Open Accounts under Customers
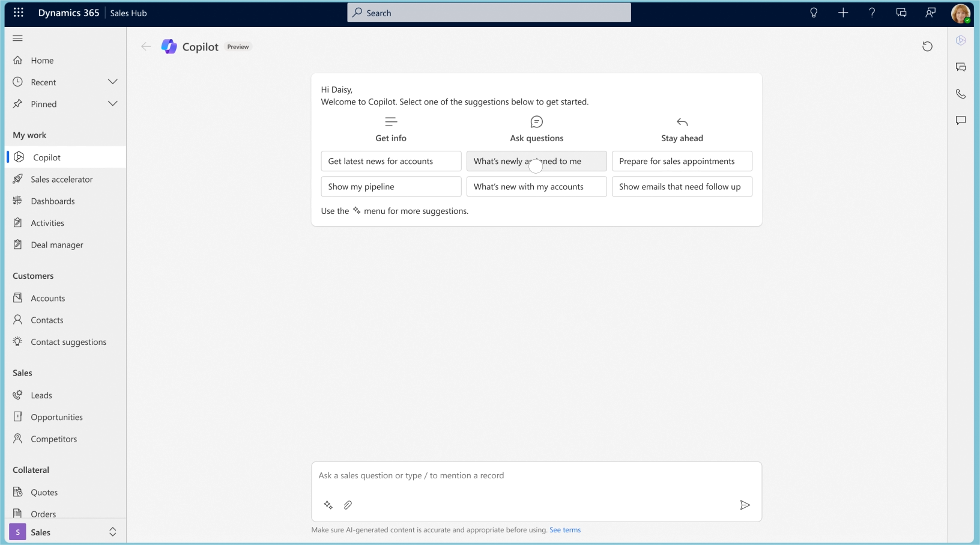This screenshot has height=545, width=980. 65,298
